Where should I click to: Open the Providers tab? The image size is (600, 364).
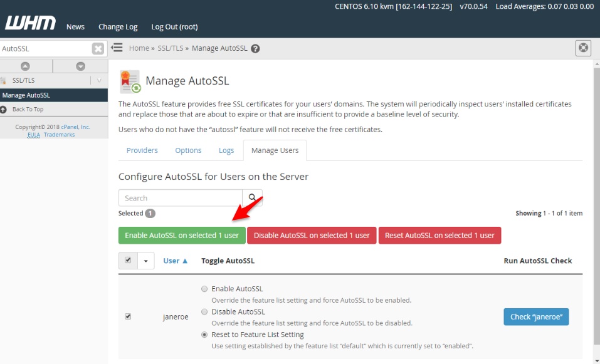pyautogui.click(x=142, y=150)
